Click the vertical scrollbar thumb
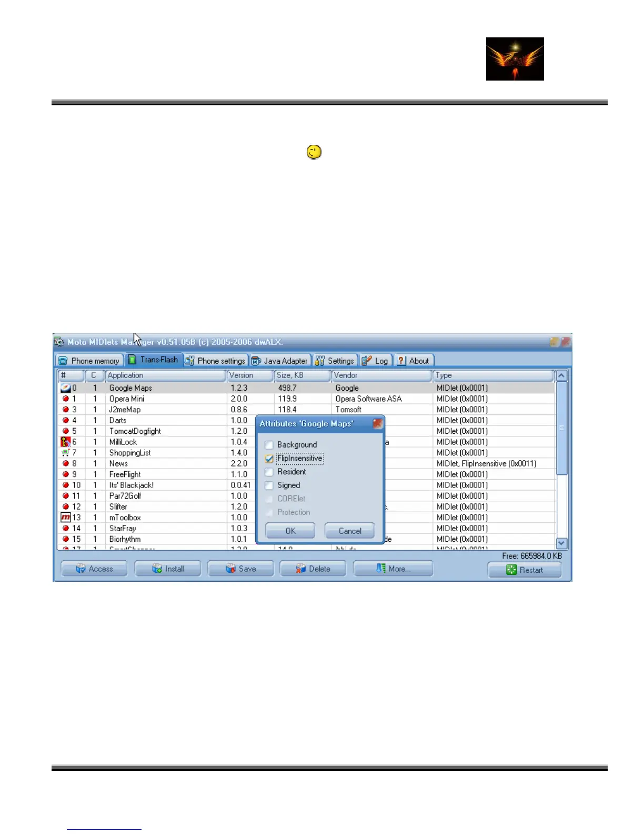This screenshot has height=834, width=644. (x=561, y=428)
